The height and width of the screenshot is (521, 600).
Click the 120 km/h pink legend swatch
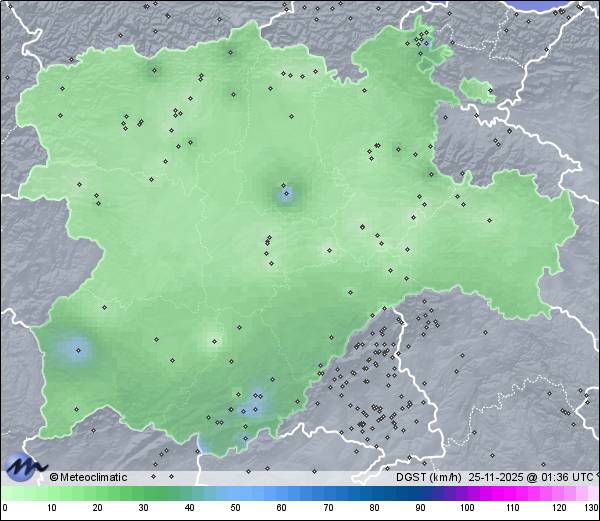click(x=558, y=494)
